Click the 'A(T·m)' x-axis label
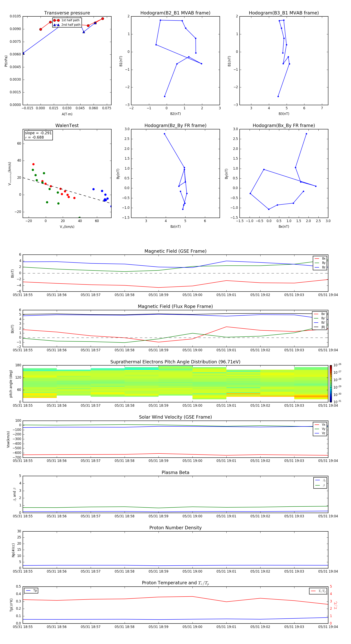351x644 pixels. pyautogui.click(x=67, y=114)
